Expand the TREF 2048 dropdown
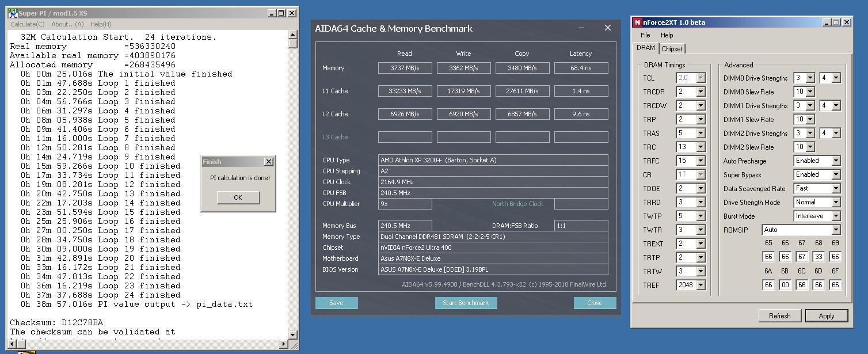This screenshot has height=354, width=868. [701, 285]
